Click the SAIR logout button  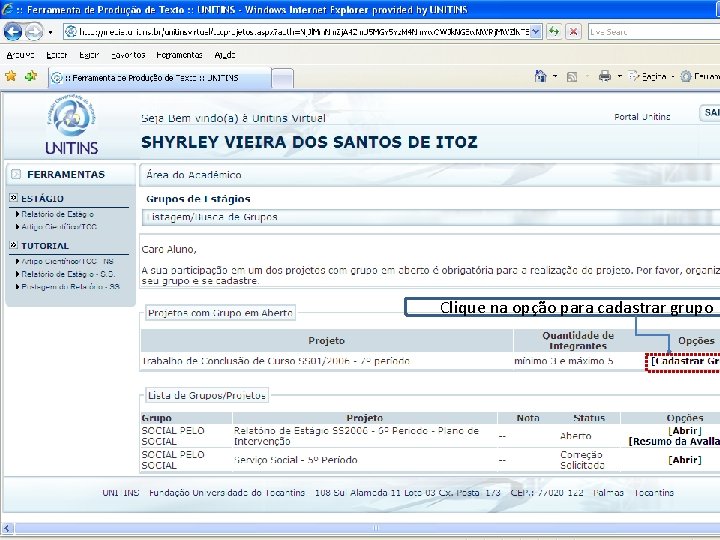pyautogui.click(x=710, y=113)
